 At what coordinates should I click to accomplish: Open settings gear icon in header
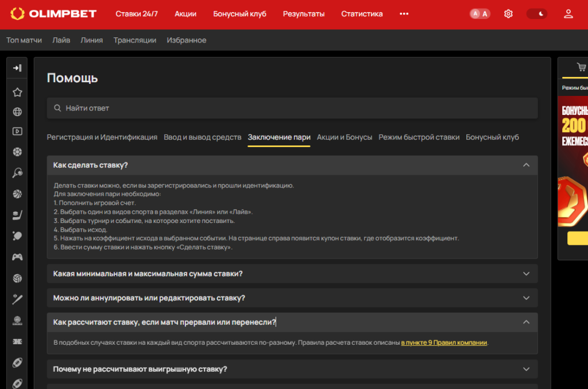pos(508,14)
